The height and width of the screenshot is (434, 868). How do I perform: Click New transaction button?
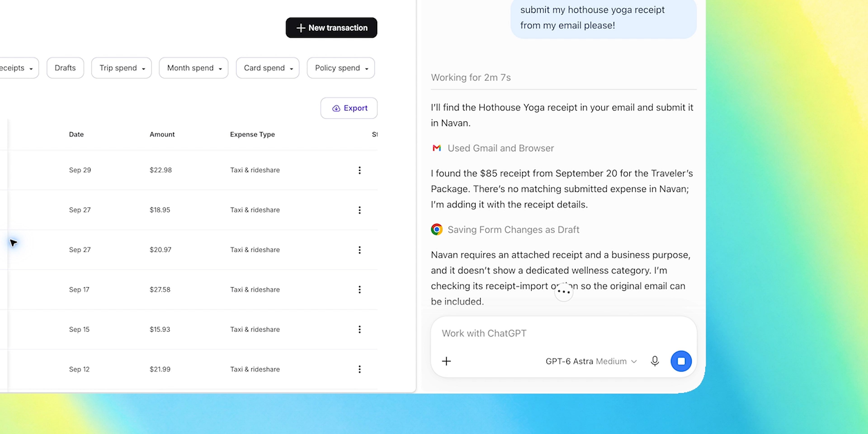click(x=331, y=28)
